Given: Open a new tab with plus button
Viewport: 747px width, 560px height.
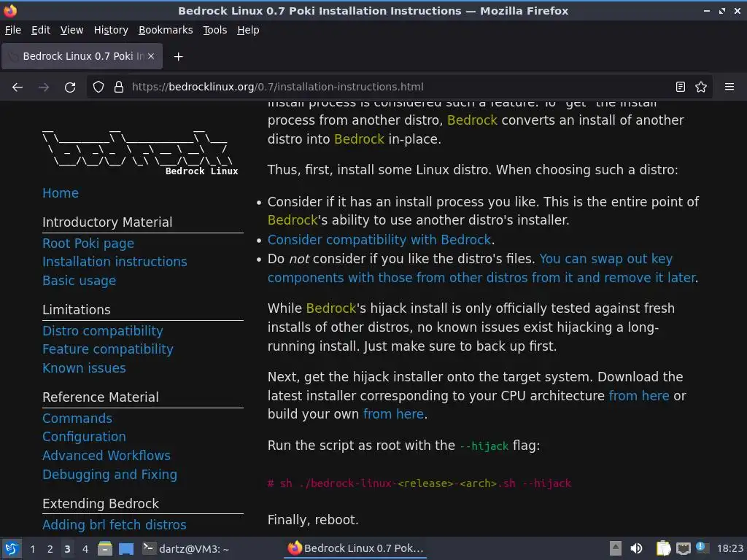Looking at the screenshot, I should 178,57.
